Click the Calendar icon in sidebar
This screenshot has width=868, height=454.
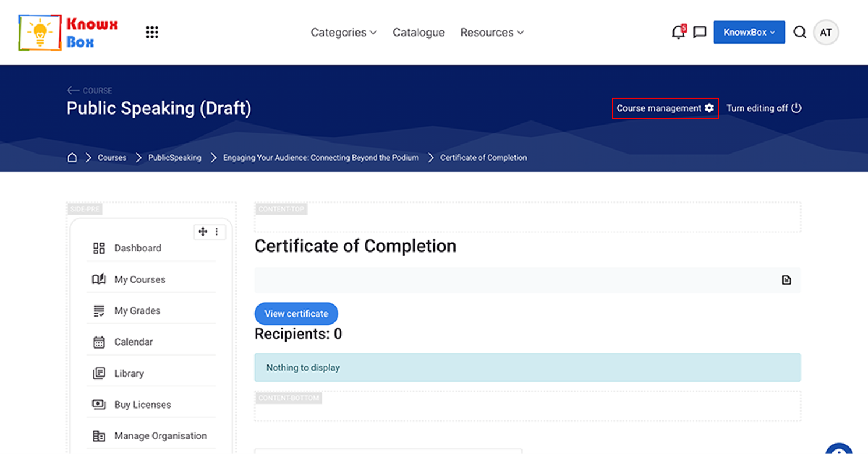pos(99,342)
